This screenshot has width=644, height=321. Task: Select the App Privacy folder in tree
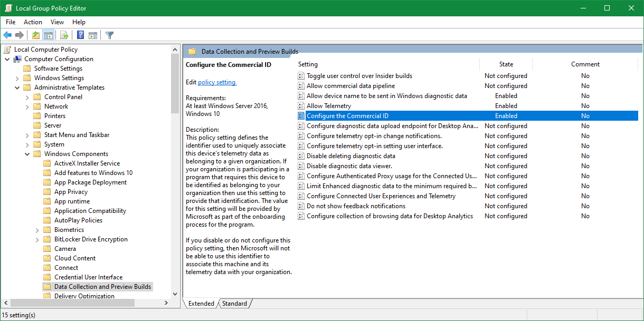(x=71, y=192)
